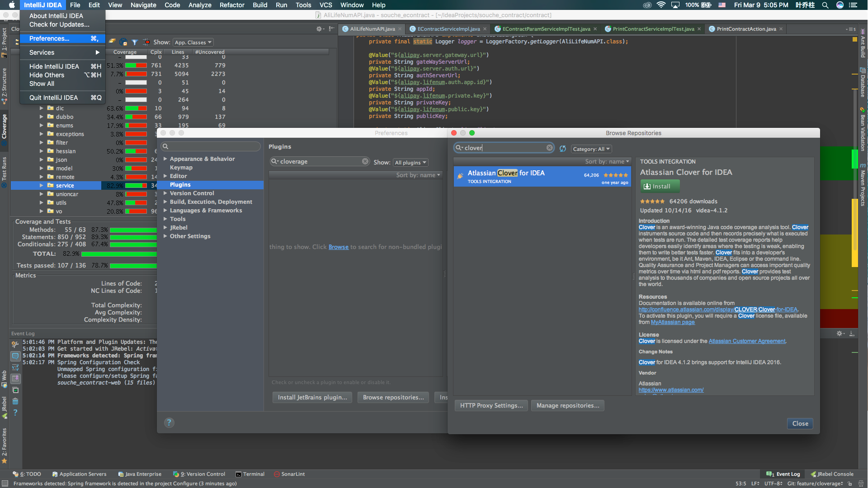This screenshot has width=868, height=488.
Task: Open the Category: All dropdown
Action: [x=591, y=149]
